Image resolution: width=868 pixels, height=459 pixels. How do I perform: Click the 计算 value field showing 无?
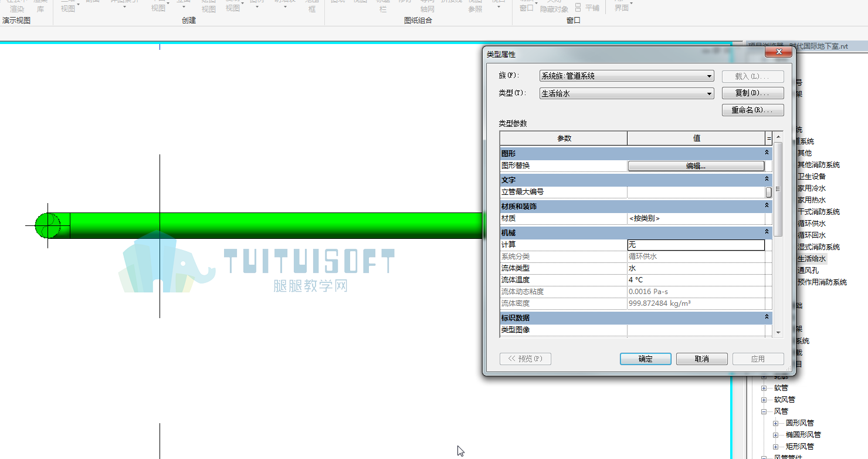696,245
